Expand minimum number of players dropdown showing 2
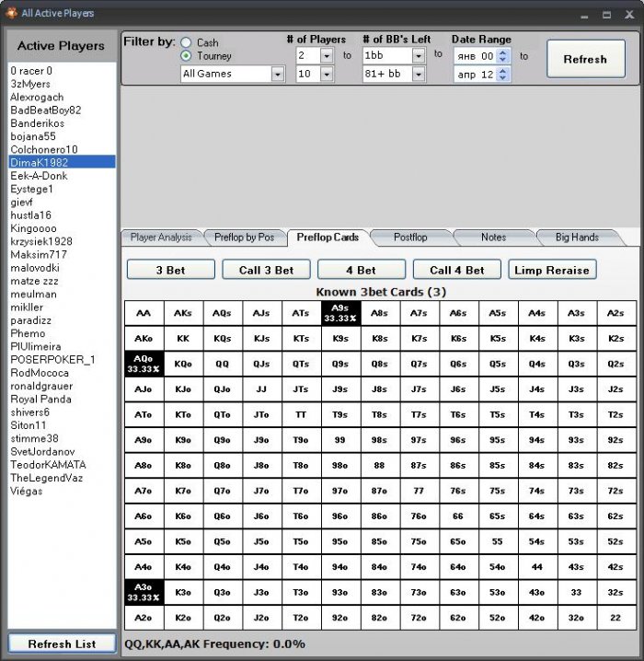 [327, 55]
